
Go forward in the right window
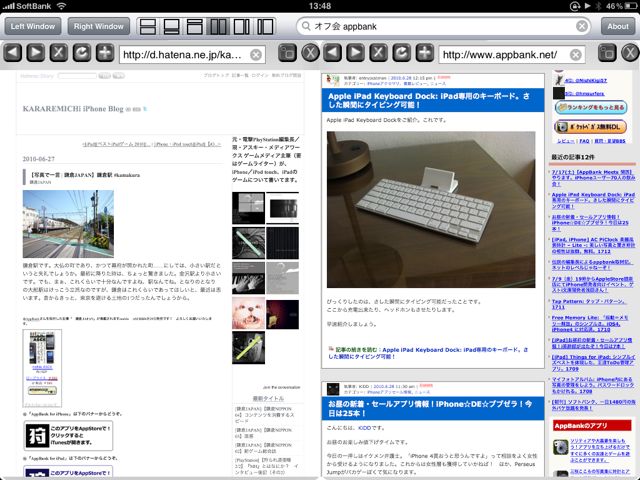(356, 53)
